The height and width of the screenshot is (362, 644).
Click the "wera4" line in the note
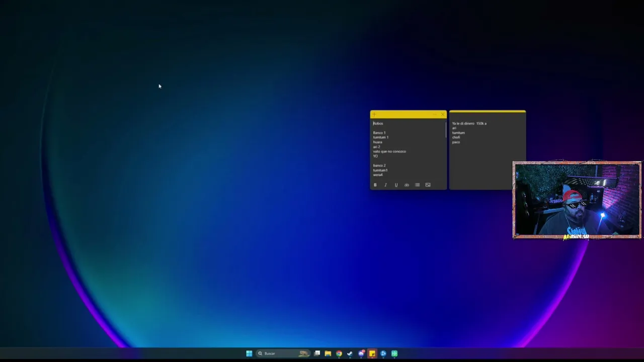(378, 174)
